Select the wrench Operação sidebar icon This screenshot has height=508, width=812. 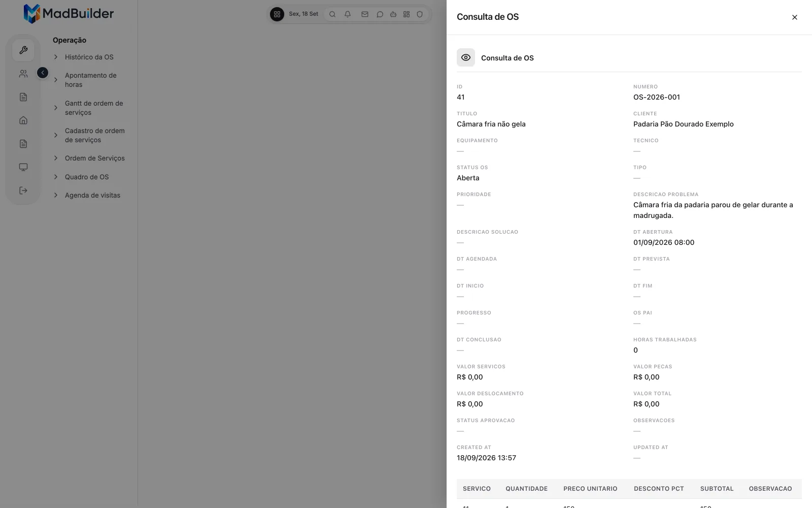click(23, 50)
